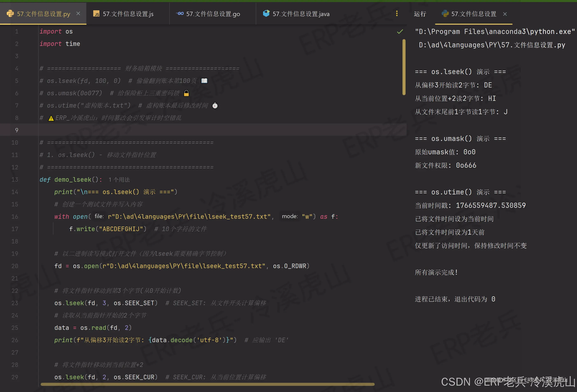The width and height of the screenshot is (577, 392).
Task: Click the timestamp 1766559487.530859 in output
Action: pyautogui.click(x=491, y=205)
